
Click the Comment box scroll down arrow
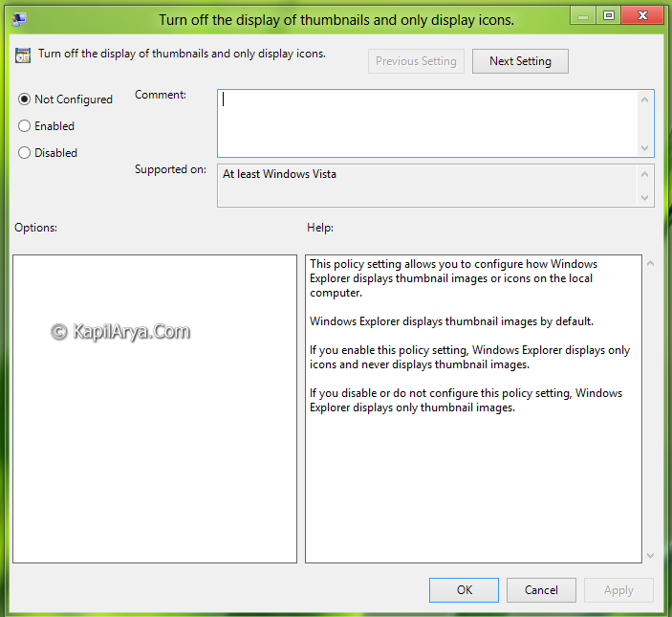click(x=644, y=148)
